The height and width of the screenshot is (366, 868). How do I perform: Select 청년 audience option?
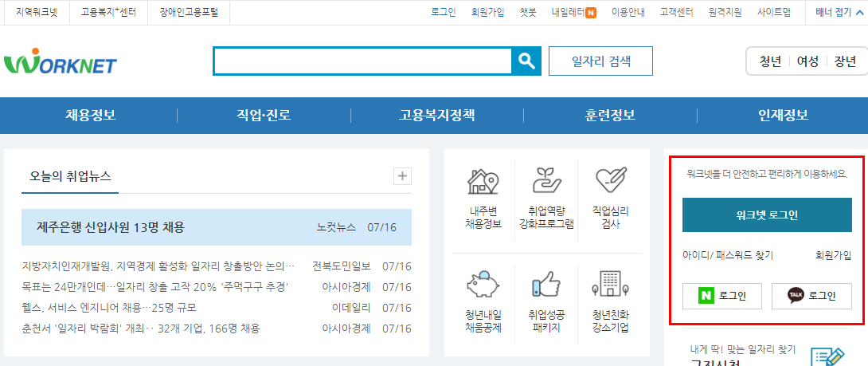[x=770, y=61]
